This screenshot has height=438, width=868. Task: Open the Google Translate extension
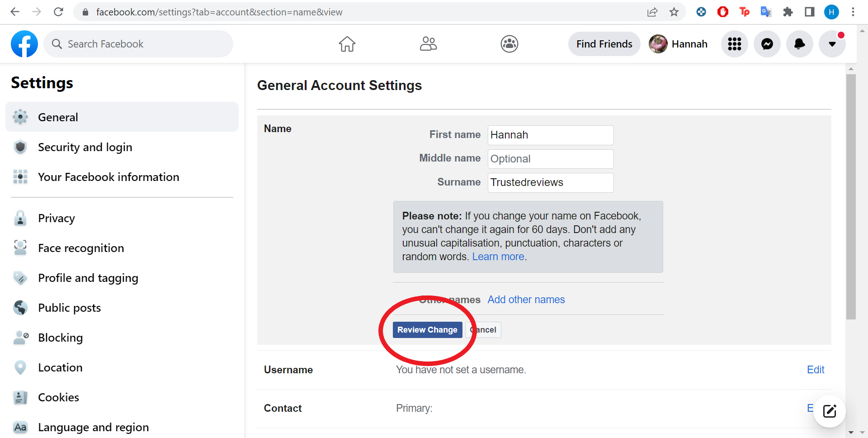click(x=766, y=12)
